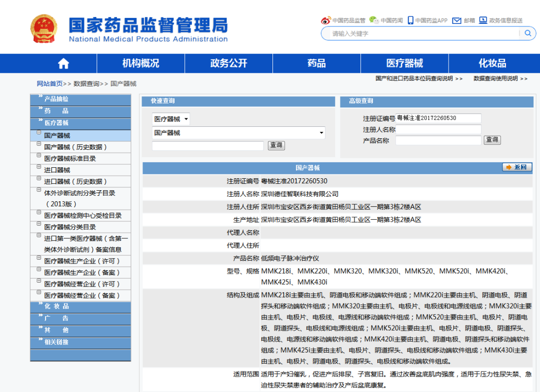Open the 医疗器械 category dropdown selector

point(170,118)
